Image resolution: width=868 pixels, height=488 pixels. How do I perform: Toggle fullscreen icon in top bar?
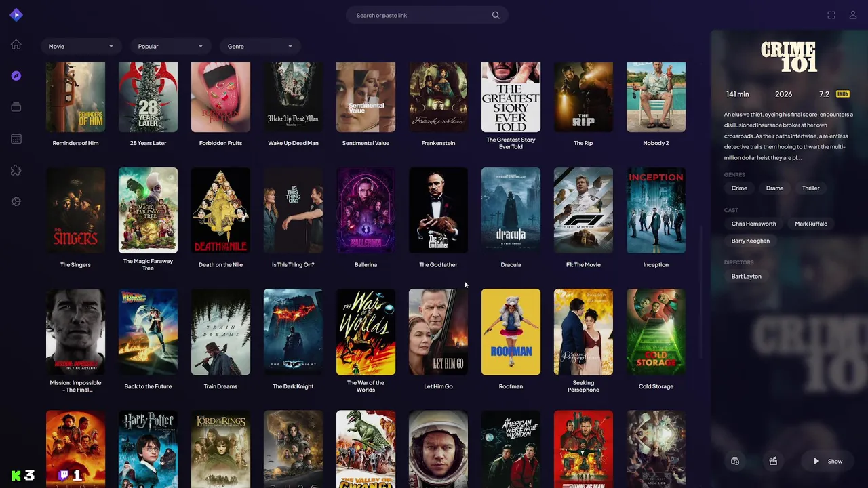831,15
